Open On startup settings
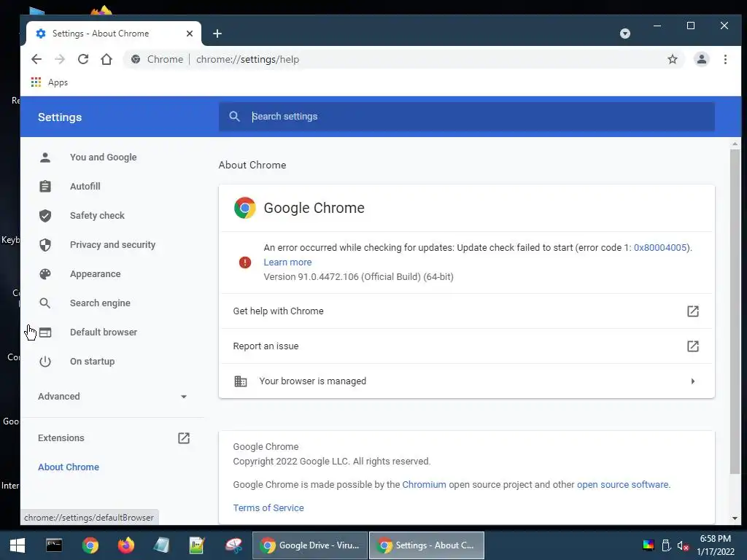The height and width of the screenshot is (560, 747). (x=92, y=361)
